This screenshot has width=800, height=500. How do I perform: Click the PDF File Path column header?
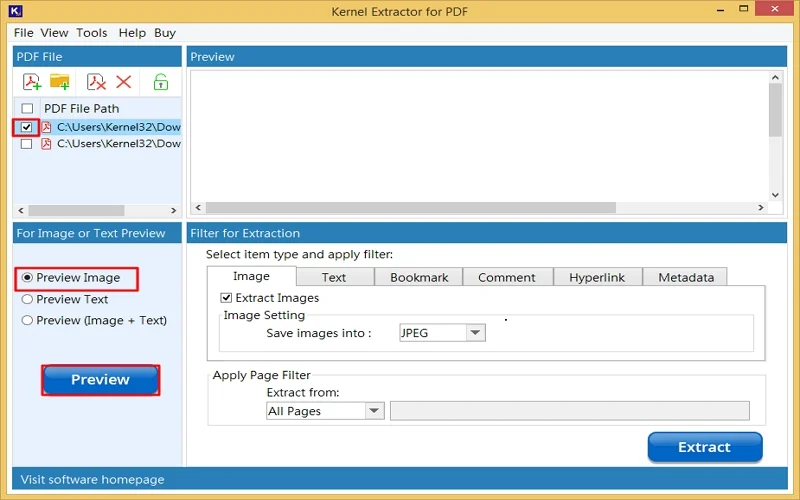click(x=82, y=109)
